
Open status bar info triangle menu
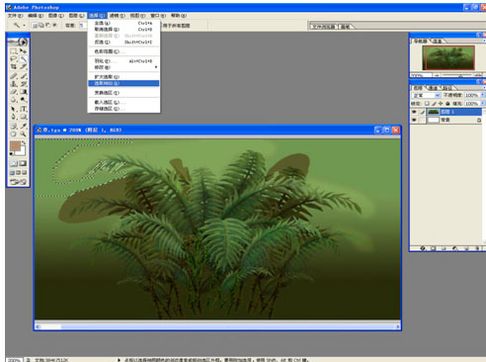[119, 360]
